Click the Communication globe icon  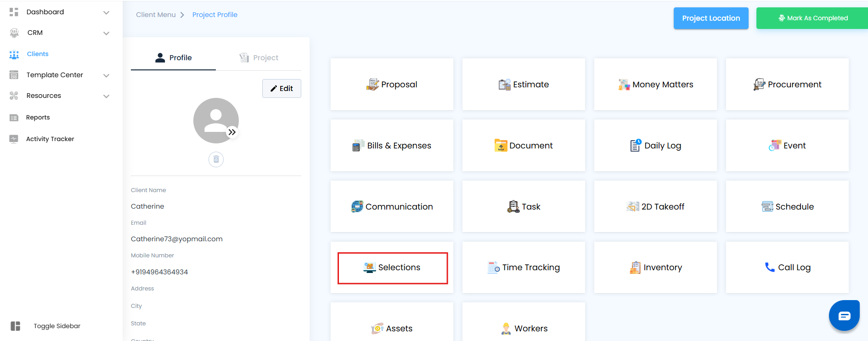(357, 207)
